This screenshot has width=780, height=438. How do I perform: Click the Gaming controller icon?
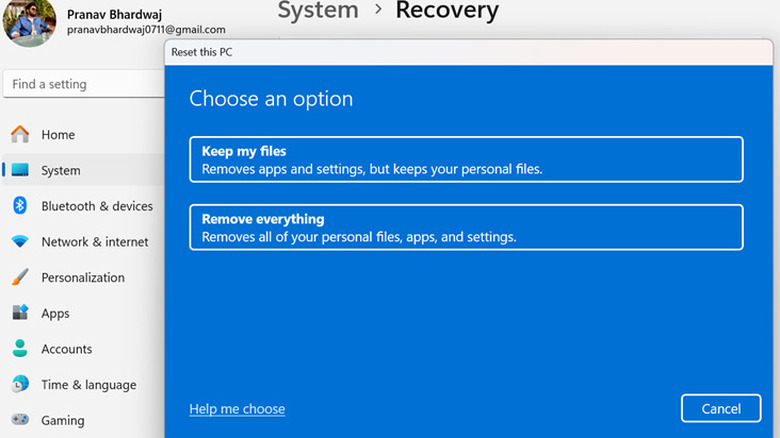[x=20, y=421]
